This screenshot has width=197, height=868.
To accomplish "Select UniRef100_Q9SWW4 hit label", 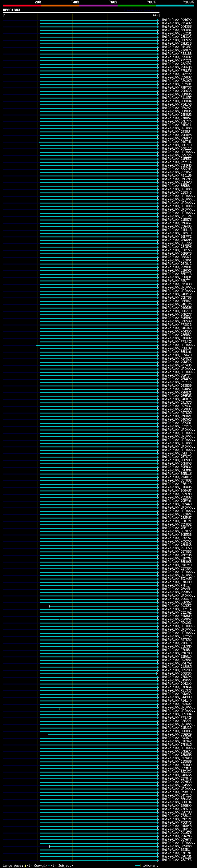I will 176,132.
